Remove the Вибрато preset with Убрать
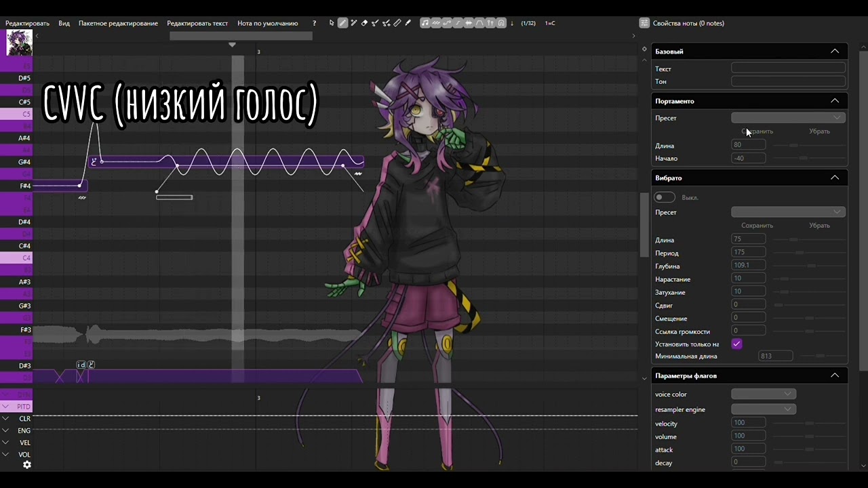Image resolution: width=868 pixels, height=488 pixels. pyautogui.click(x=819, y=226)
